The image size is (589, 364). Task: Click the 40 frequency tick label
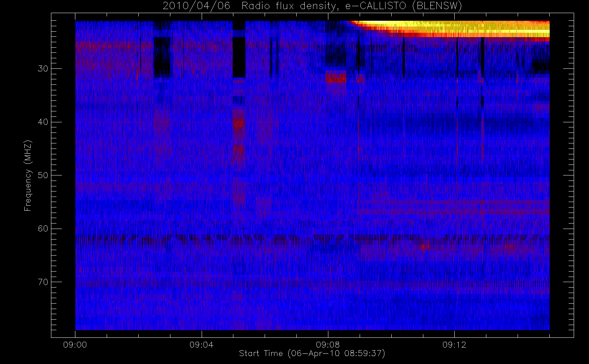(43, 122)
